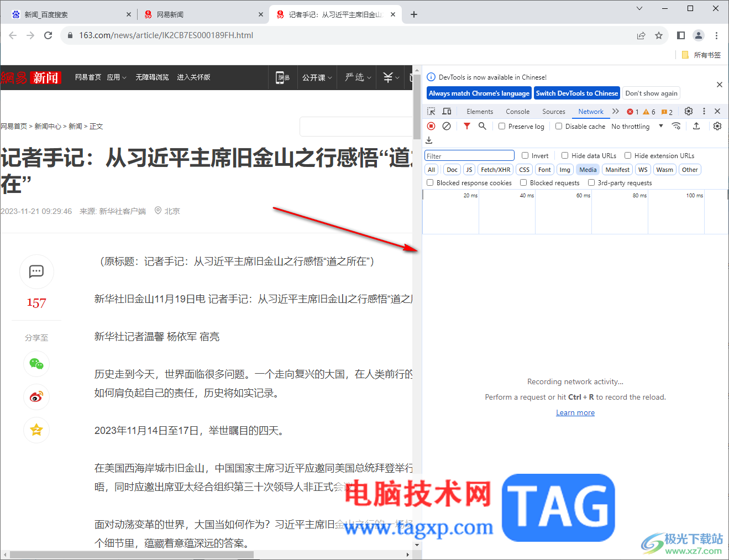Toggle the device toolbar icon
This screenshot has width=729, height=560.
pos(447,111)
